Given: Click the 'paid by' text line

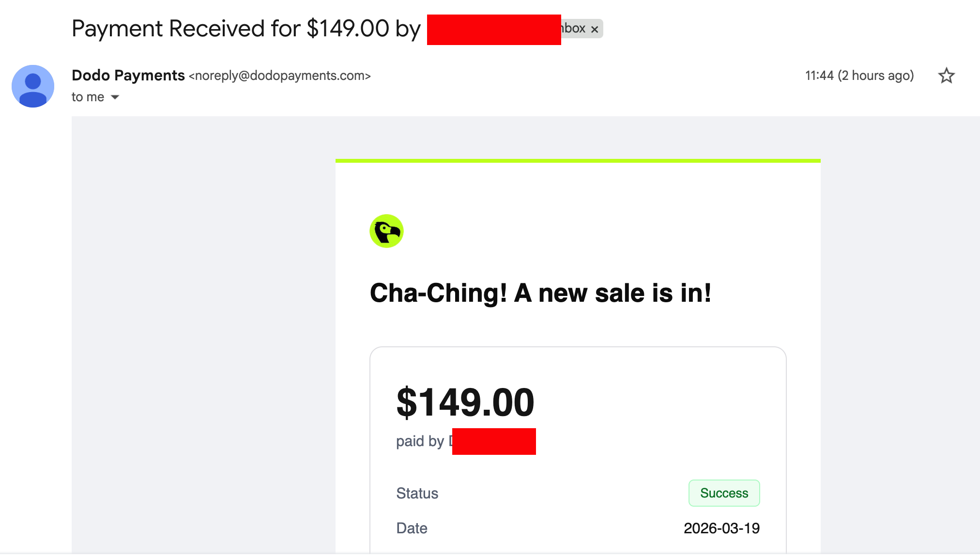Looking at the screenshot, I should (420, 441).
